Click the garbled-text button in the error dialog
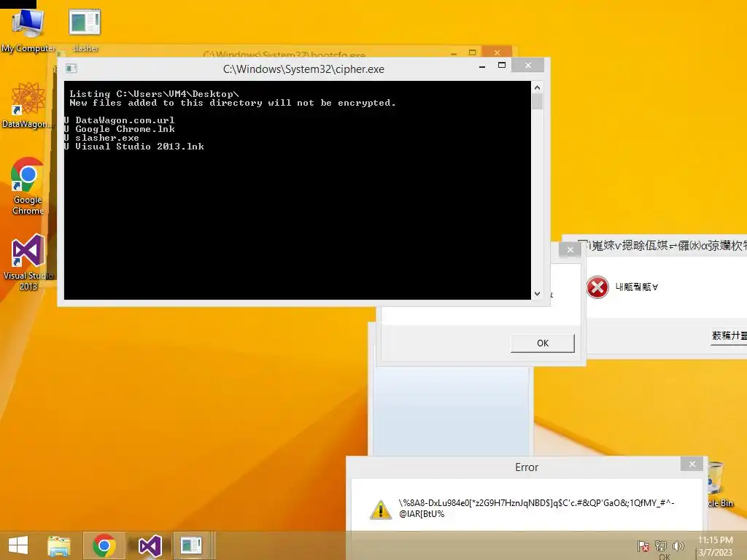This screenshot has width=747, height=560. pos(729,335)
